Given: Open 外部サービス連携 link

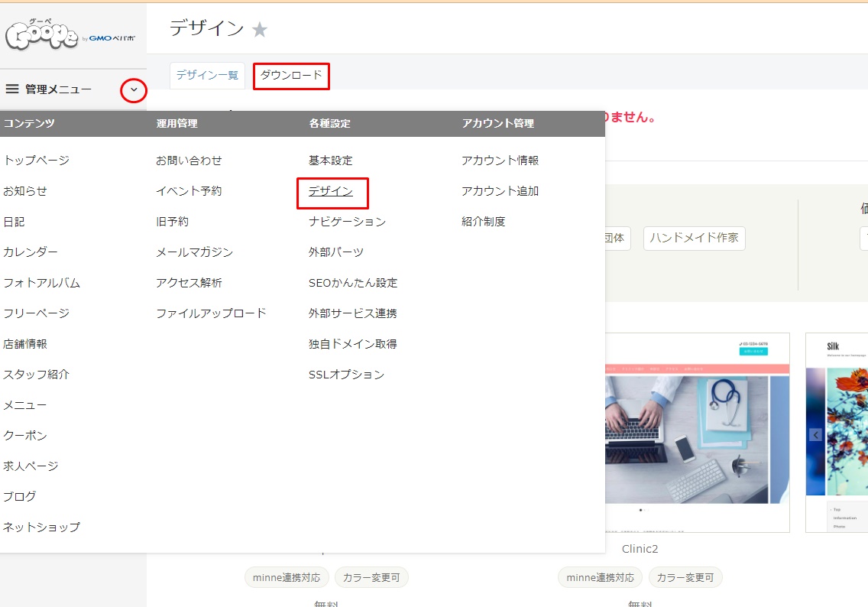Looking at the screenshot, I should tap(353, 313).
